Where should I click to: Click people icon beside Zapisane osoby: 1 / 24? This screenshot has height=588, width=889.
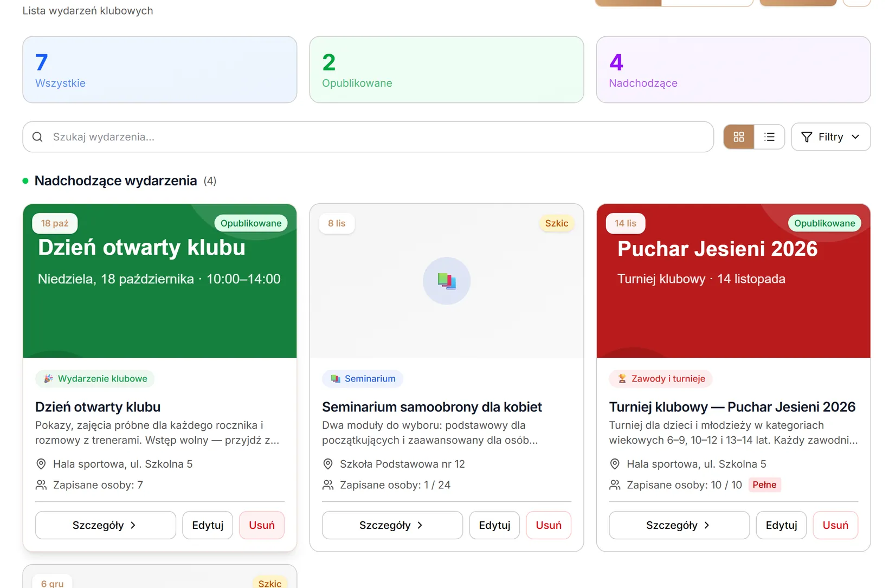(327, 485)
